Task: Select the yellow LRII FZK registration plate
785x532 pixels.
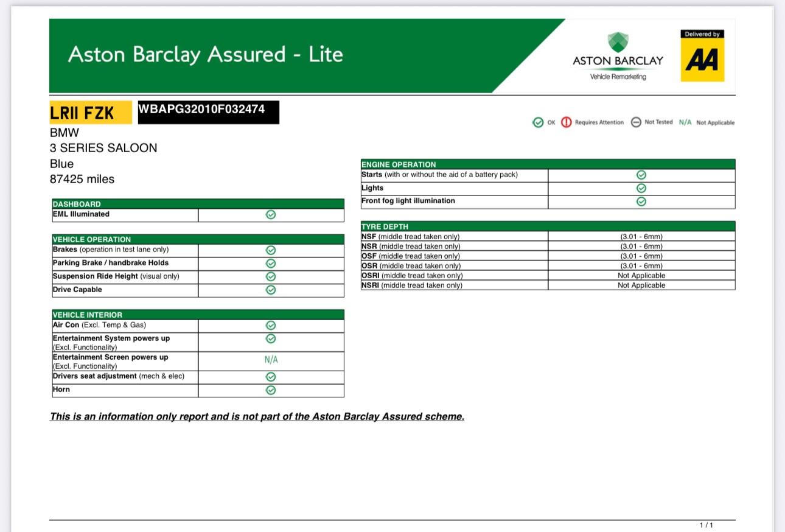Action: [90, 113]
